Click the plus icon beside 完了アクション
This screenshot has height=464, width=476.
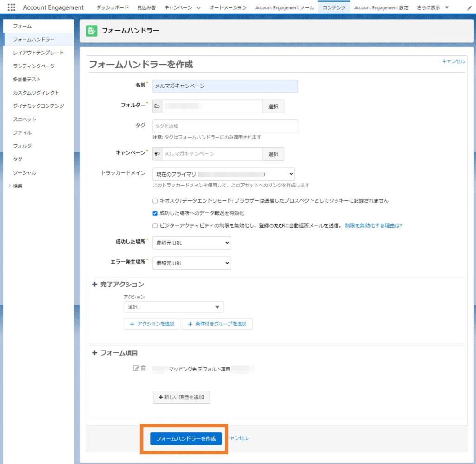(x=94, y=284)
